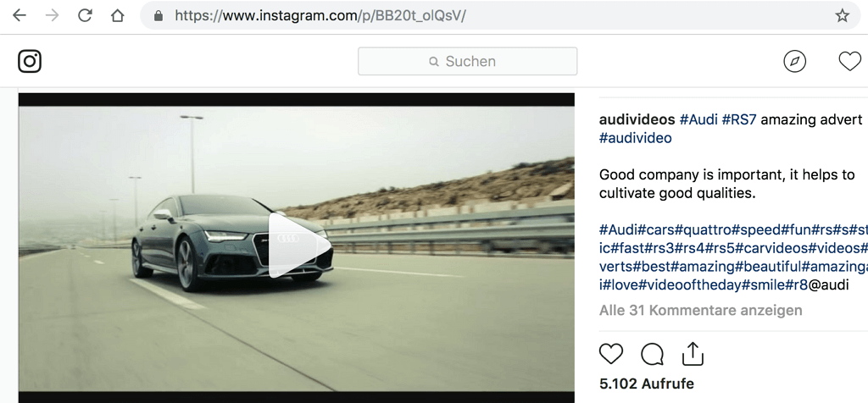Open the #Audi hashtag in caption
Viewport: 868px width, 403px height.
coord(698,119)
